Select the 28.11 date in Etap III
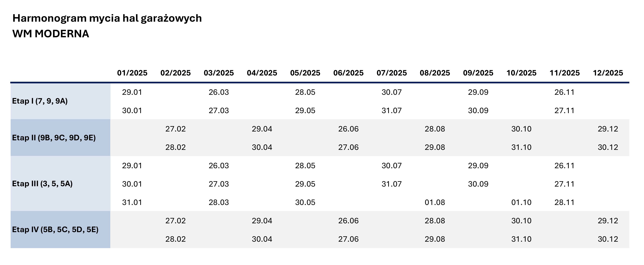This screenshot has width=644, height=265. [x=564, y=202]
